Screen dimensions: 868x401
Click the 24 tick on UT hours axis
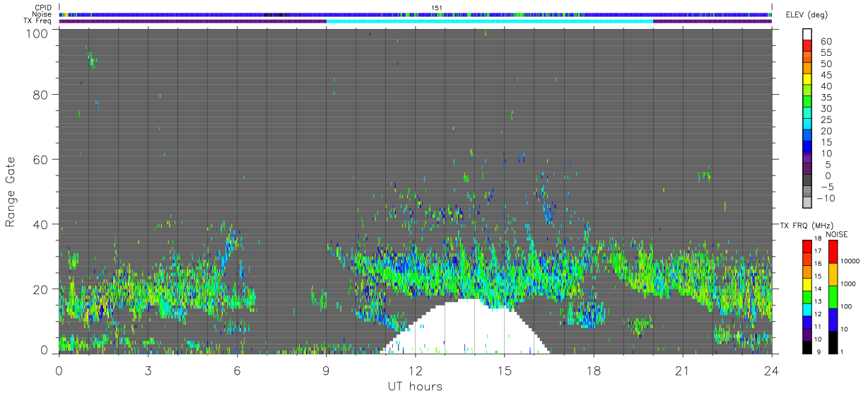tap(772, 371)
